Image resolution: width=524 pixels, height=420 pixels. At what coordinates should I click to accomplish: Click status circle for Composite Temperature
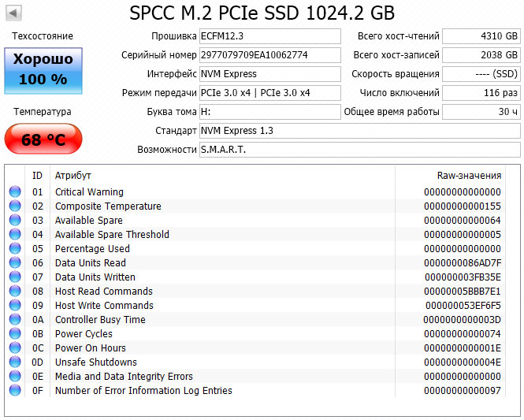[x=15, y=206]
